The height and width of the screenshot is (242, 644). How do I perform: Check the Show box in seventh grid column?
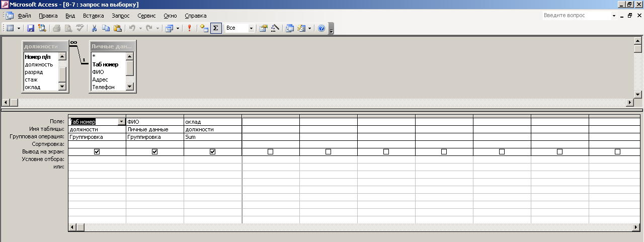coord(444,151)
